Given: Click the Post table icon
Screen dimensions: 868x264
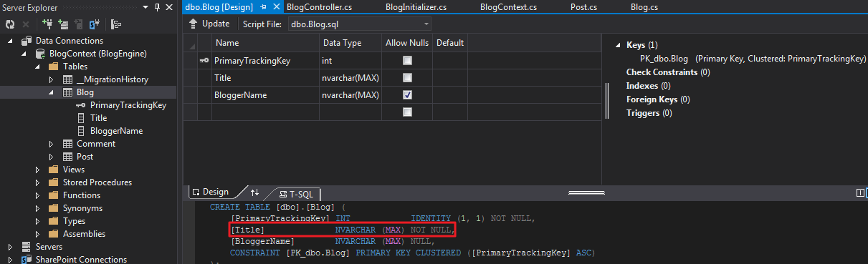Looking at the screenshot, I should 68,157.
